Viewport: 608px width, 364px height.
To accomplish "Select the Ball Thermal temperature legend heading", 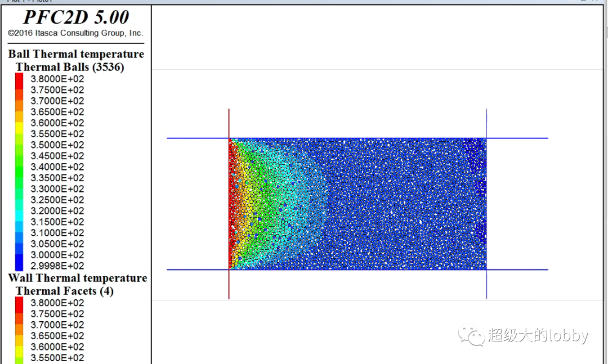I will (x=76, y=54).
